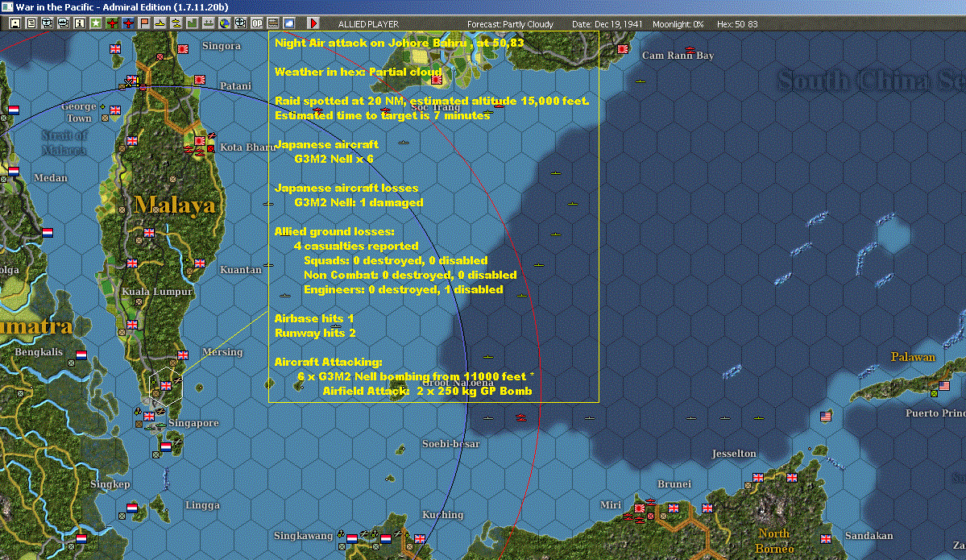Click the 'ALLIED PLAYER' label
Viewport: 966px width, 560px height.
pyautogui.click(x=368, y=24)
